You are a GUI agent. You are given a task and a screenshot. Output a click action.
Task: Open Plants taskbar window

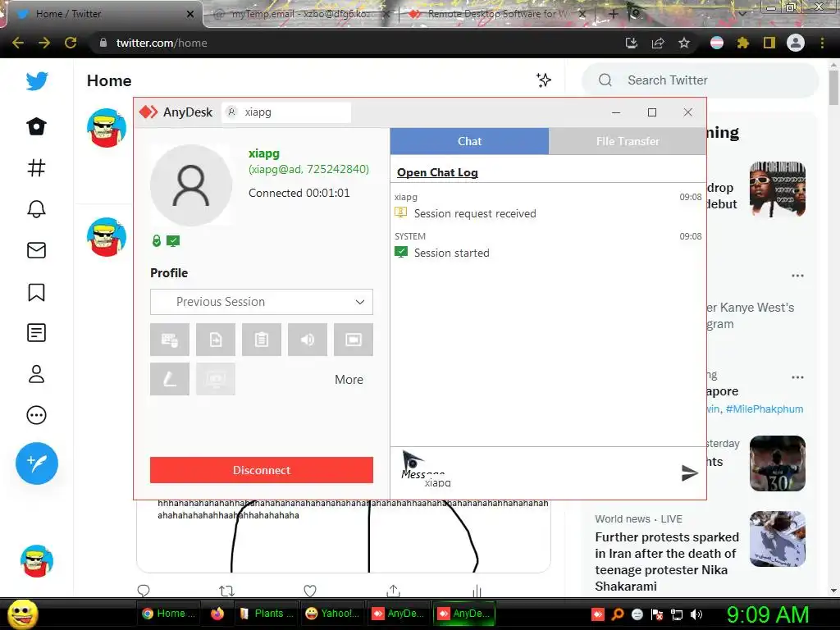pyautogui.click(x=267, y=614)
